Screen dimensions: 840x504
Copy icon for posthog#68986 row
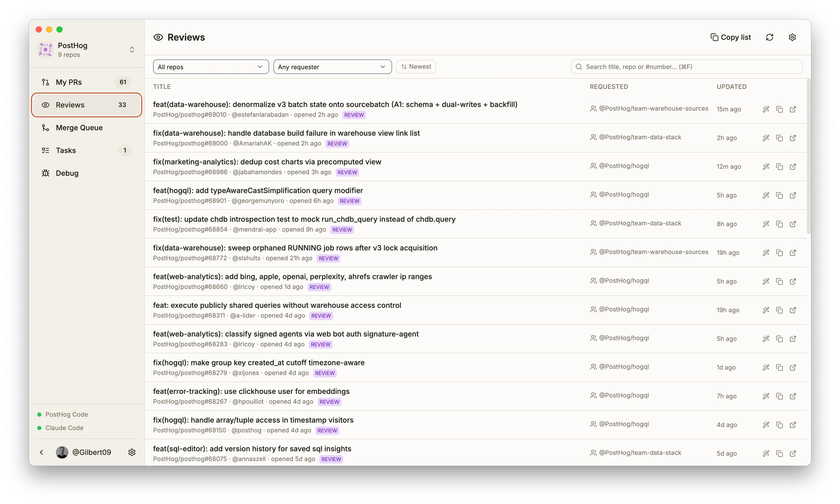tap(779, 167)
